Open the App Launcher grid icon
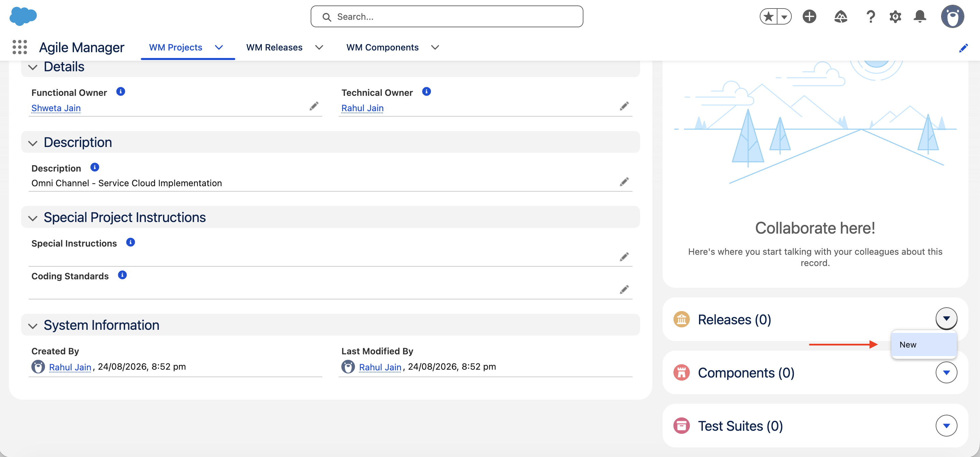The height and width of the screenshot is (457, 980). pos(20,47)
